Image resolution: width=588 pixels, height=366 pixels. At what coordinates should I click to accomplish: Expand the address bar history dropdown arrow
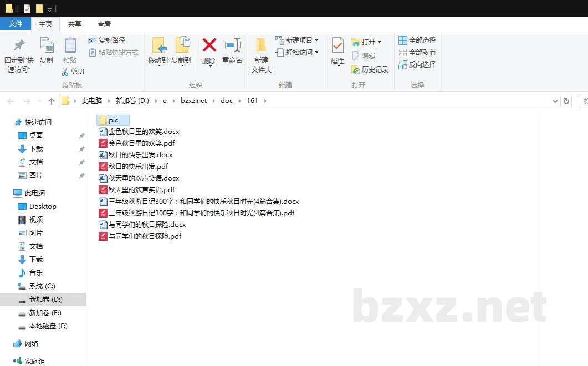click(x=555, y=101)
